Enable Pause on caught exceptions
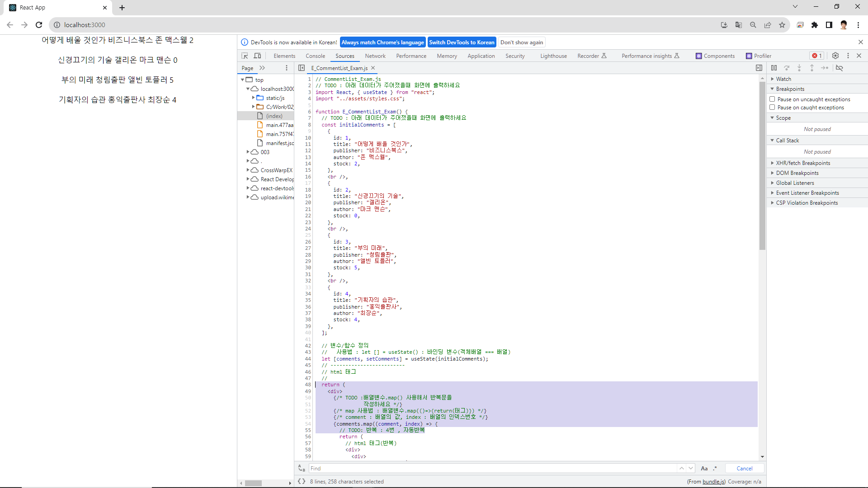Screen dimensions: 868x488 click(773, 107)
